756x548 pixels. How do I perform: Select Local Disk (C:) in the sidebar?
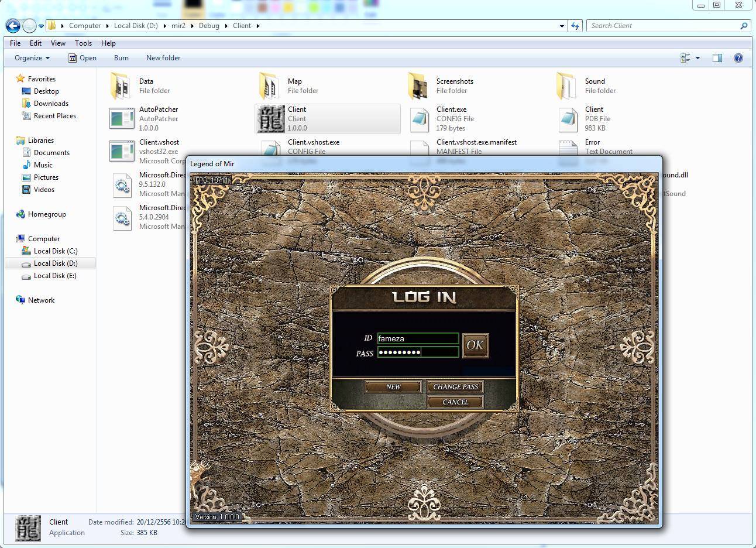(x=56, y=251)
